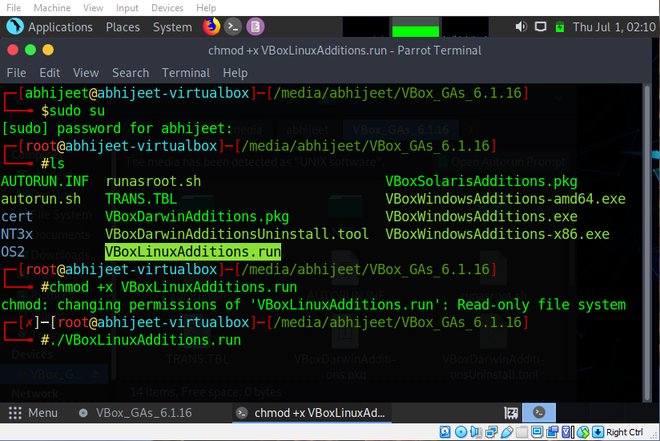Click the VirtualBox network adapters icon

[491, 432]
